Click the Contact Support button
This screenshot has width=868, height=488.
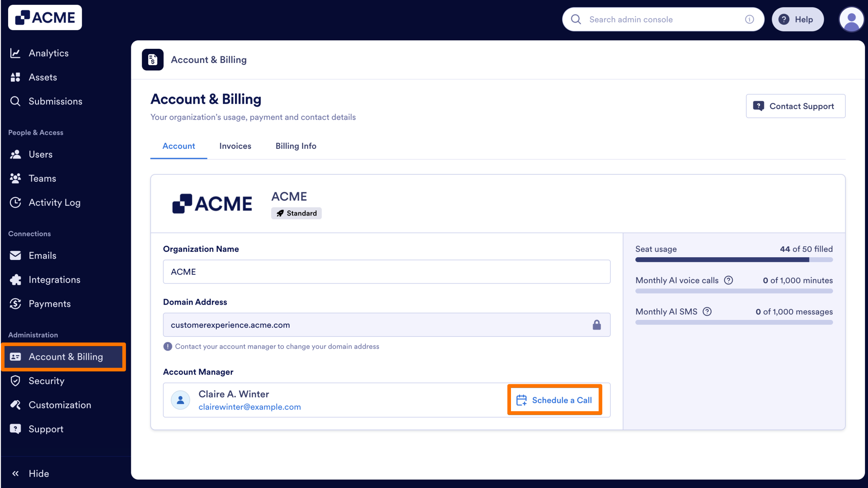[795, 106]
